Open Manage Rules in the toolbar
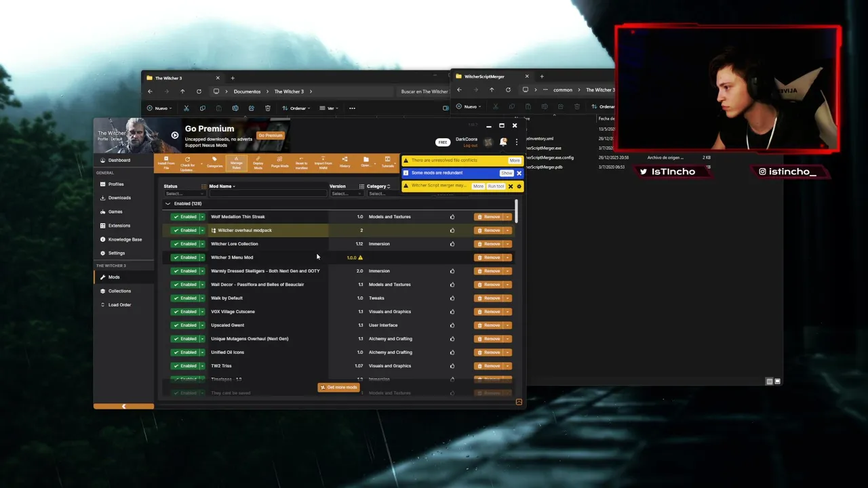 pos(236,163)
